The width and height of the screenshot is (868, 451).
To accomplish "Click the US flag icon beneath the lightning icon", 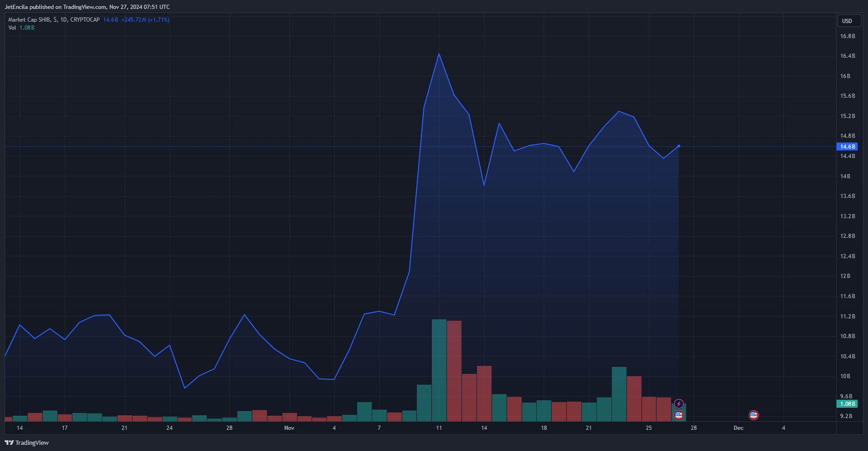I will coord(679,415).
